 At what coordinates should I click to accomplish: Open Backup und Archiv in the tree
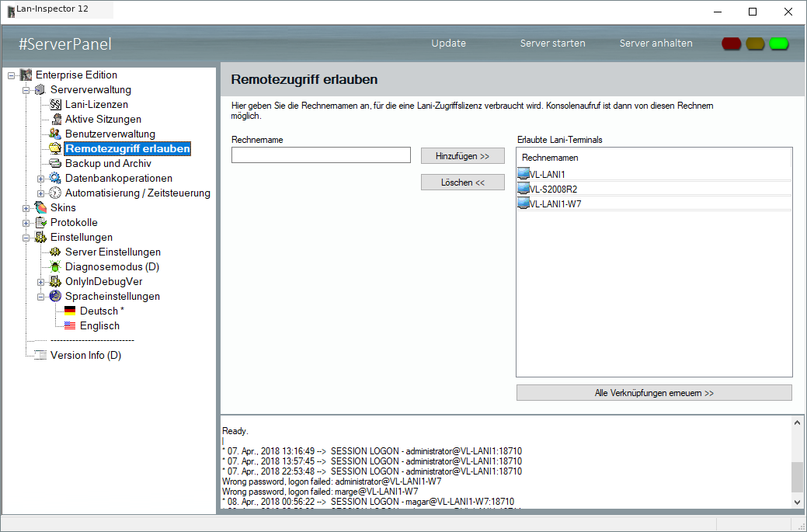[x=108, y=164]
